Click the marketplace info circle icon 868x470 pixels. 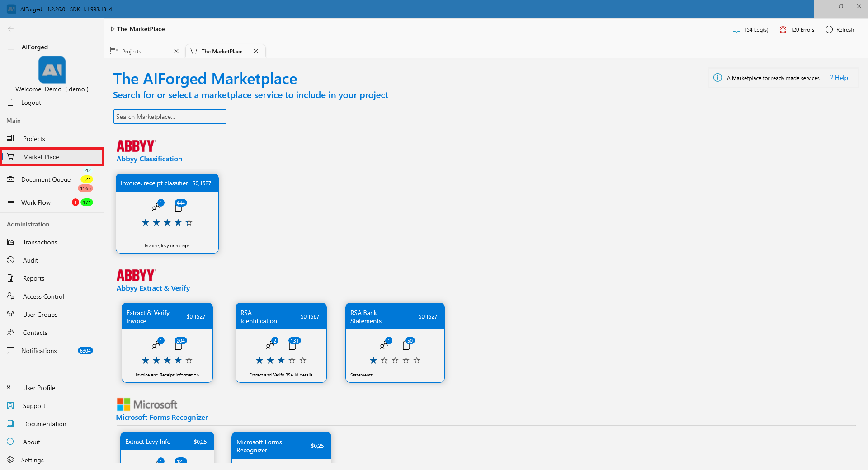pyautogui.click(x=717, y=78)
